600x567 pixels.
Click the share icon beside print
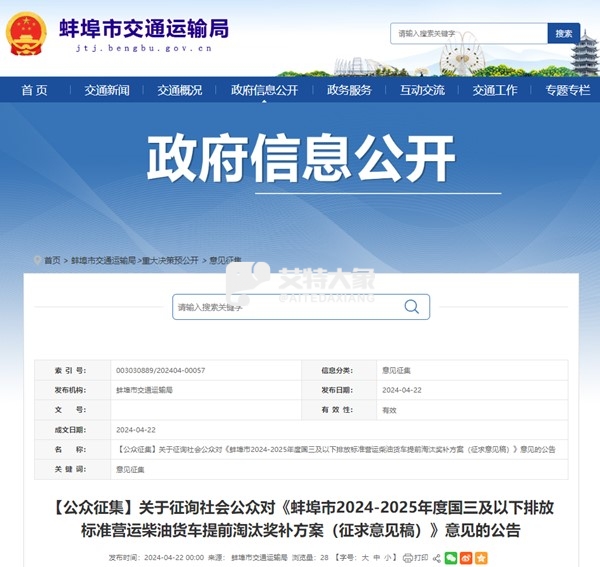437,557
